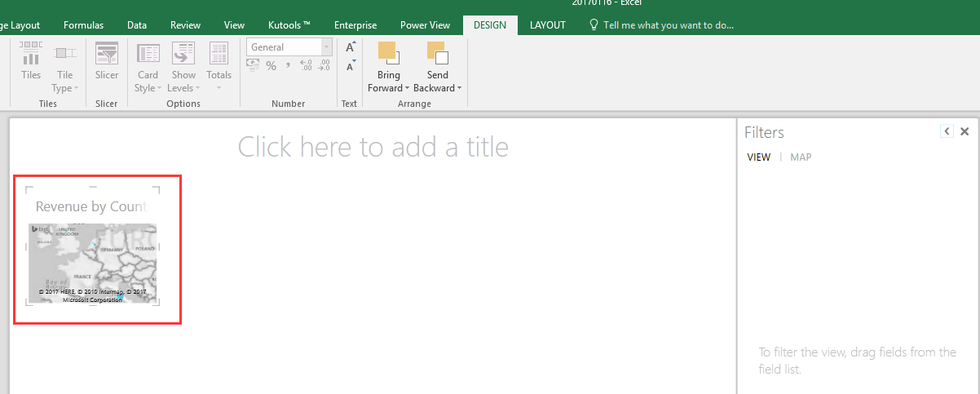Open the Tile Type dropdown
This screenshot has width=980, height=394.
click(x=65, y=88)
